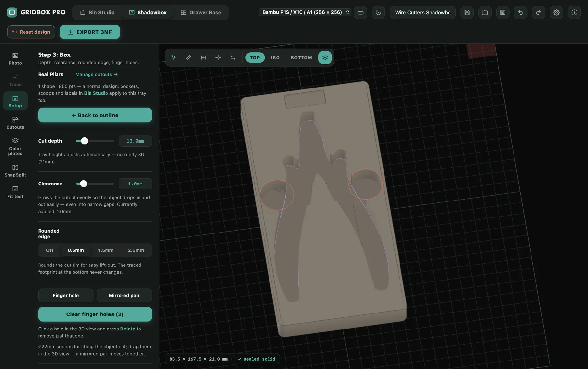Switch viewport to TOP view

255,57
